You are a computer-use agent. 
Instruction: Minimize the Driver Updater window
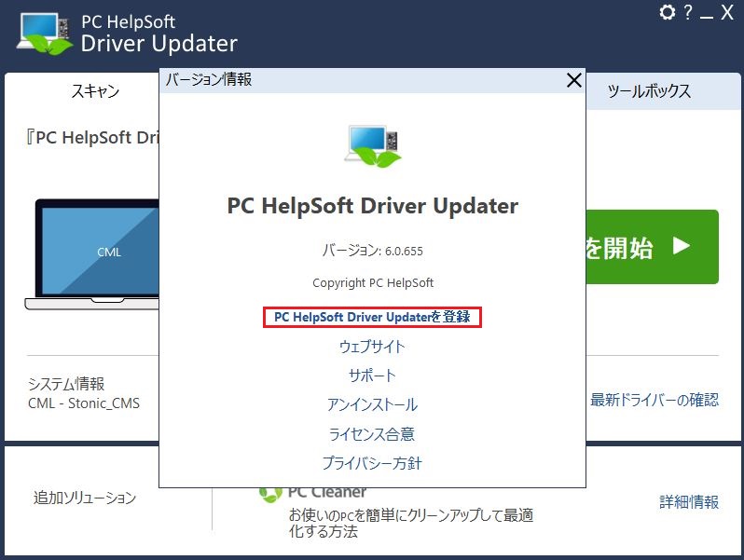click(707, 17)
